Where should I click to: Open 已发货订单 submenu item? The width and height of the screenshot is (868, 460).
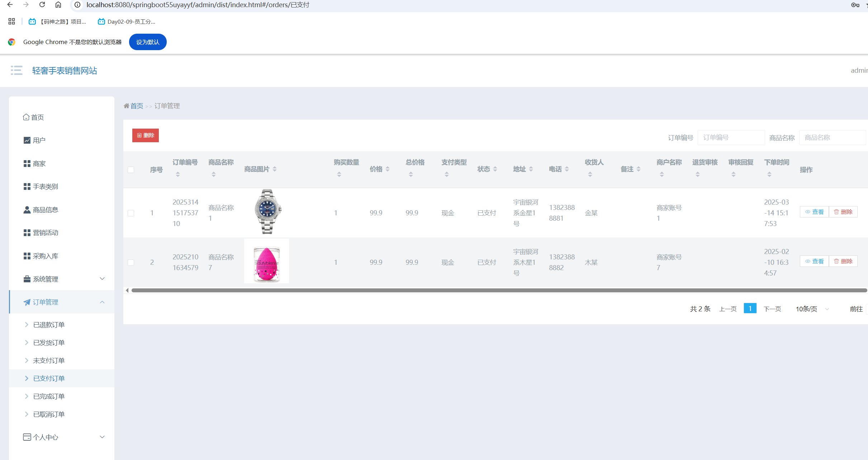[x=49, y=342]
